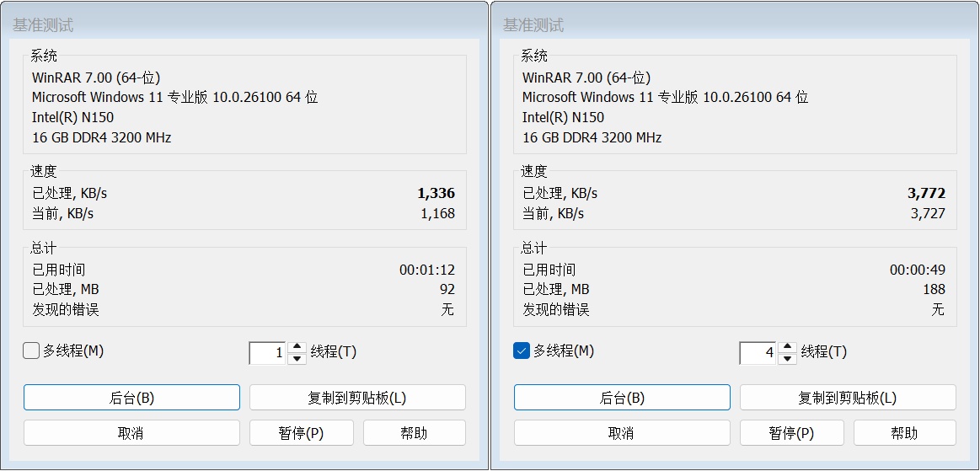
Task: Click the thread field showing 1
Action: coord(268,353)
